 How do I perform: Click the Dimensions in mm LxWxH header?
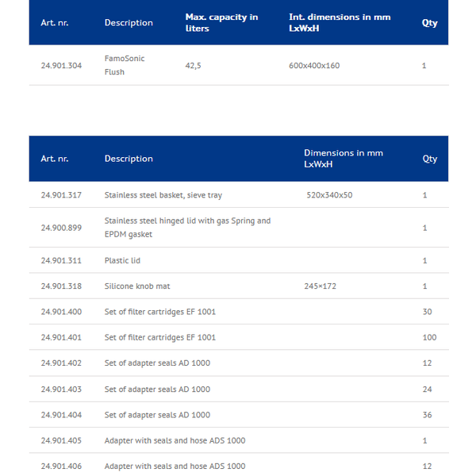click(x=344, y=159)
